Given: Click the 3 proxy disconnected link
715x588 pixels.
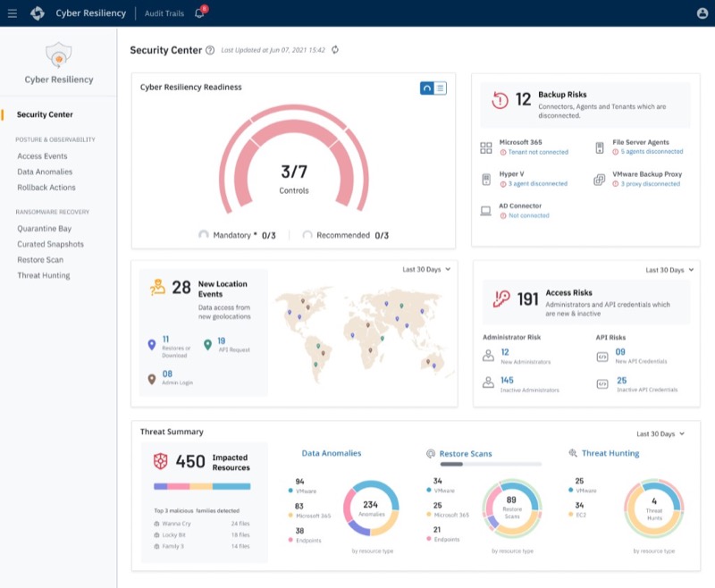Looking at the screenshot, I should pyautogui.click(x=651, y=184).
